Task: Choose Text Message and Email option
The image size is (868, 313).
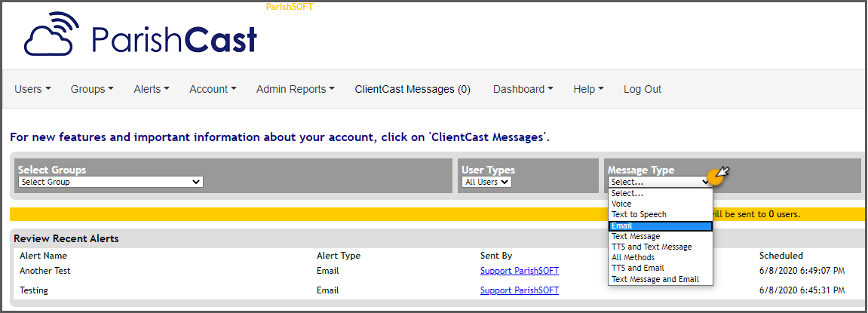Action: 660,279
